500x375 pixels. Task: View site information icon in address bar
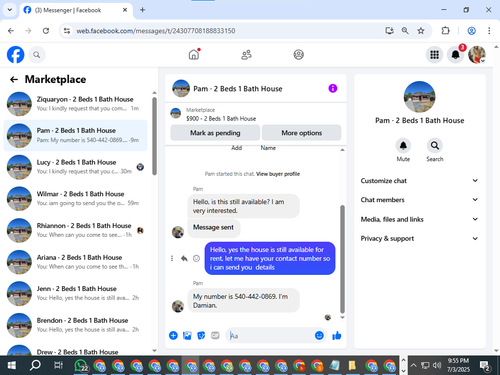coord(67,31)
